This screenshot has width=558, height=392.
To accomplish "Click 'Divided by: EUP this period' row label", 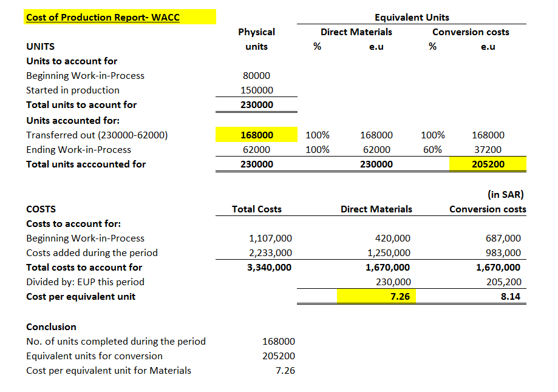I will (86, 282).
